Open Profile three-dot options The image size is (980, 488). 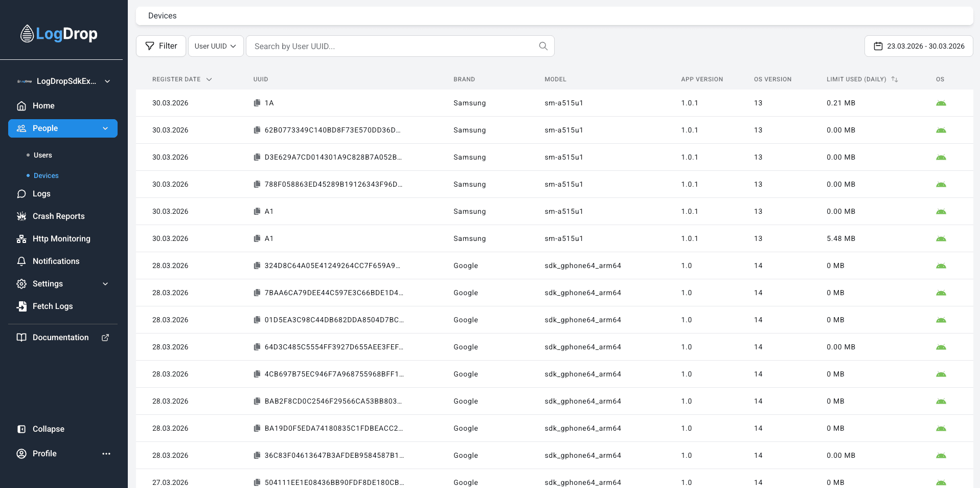click(106, 454)
